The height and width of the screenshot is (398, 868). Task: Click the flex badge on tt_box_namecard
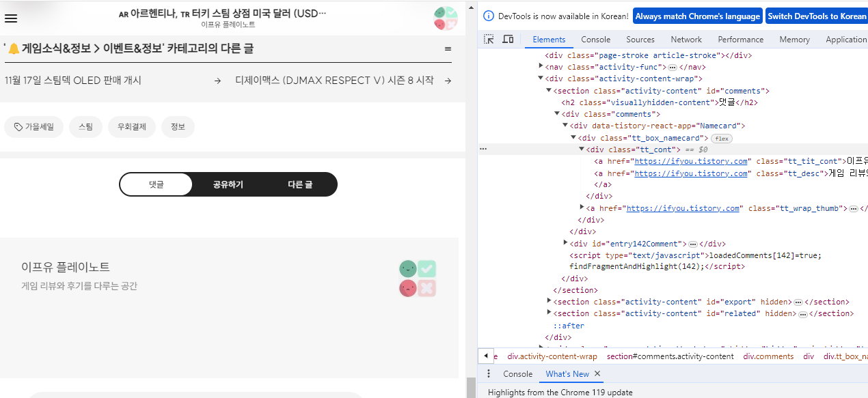tap(722, 138)
